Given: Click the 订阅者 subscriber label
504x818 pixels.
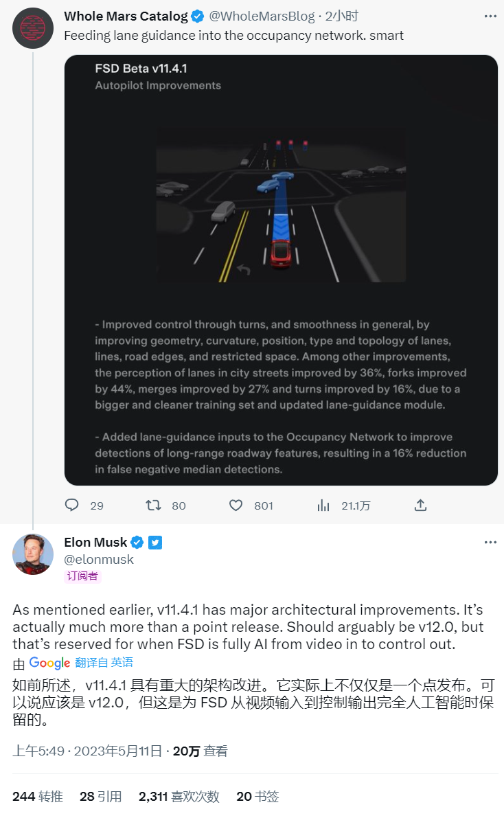Looking at the screenshot, I should pos(82,576).
